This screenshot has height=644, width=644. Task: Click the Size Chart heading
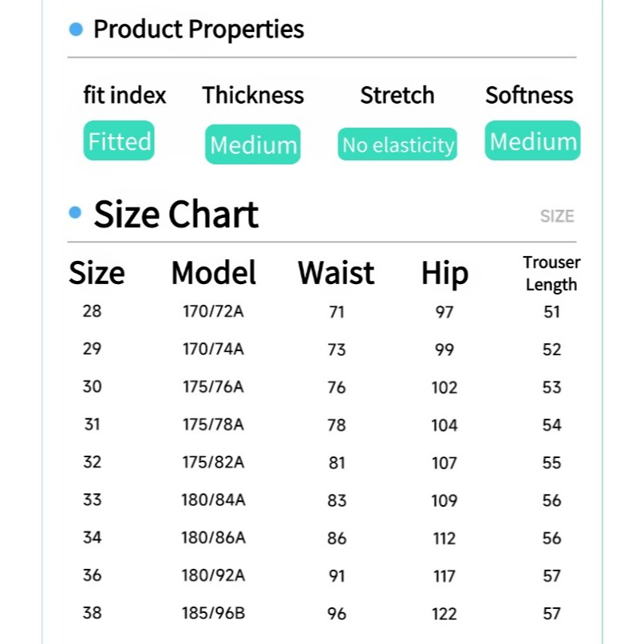[x=176, y=214]
